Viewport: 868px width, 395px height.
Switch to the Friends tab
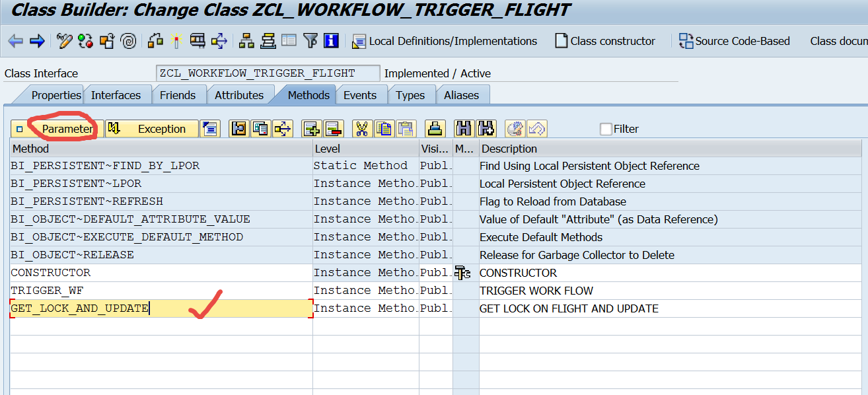pyautogui.click(x=178, y=95)
